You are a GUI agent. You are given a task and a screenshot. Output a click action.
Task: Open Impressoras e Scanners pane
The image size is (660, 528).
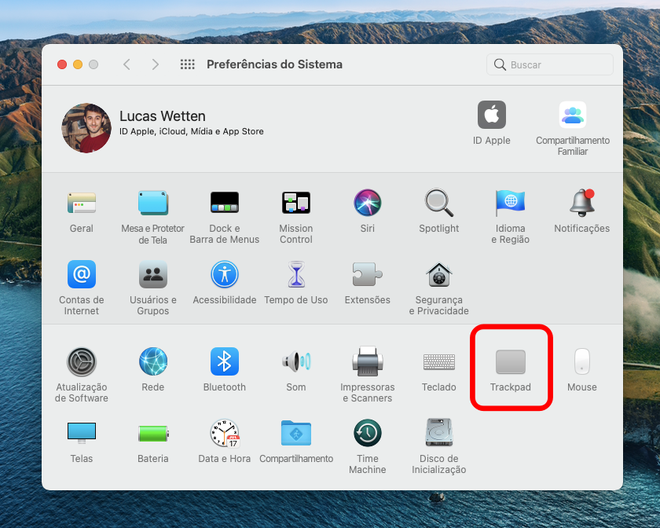367,361
